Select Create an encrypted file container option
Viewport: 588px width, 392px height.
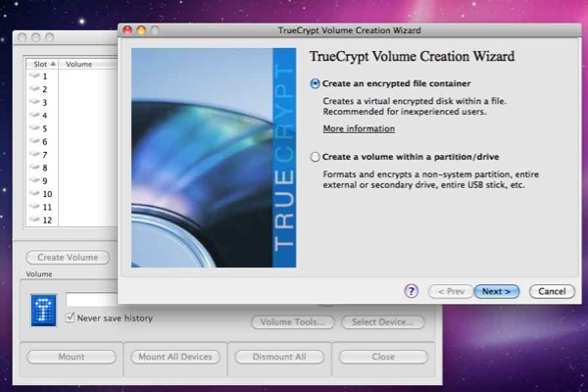[315, 83]
